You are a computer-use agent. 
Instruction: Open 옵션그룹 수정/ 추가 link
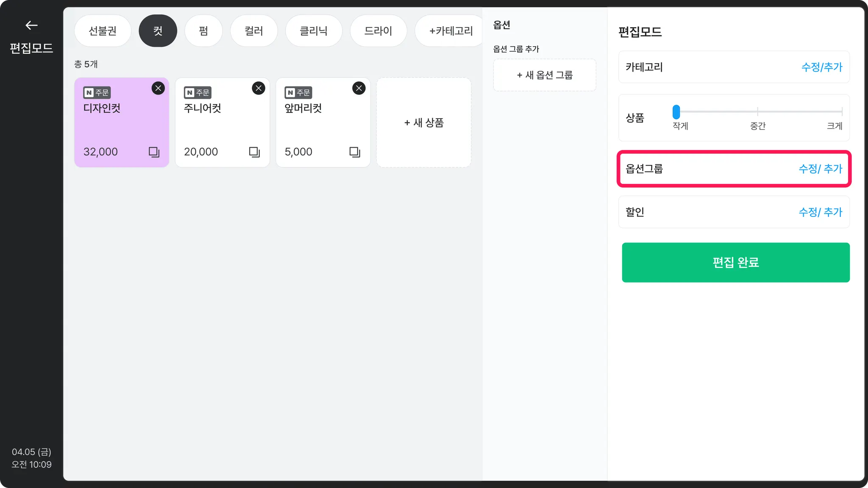click(x=820, y=169)
